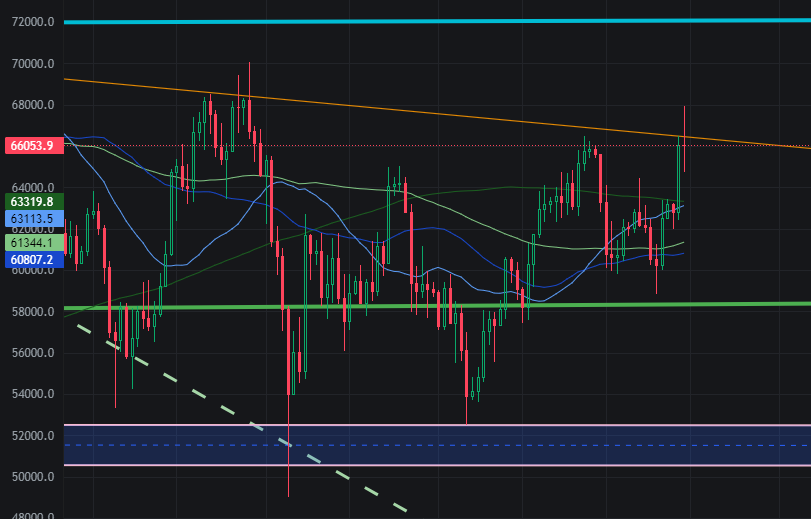Viewport: 811px width, 519px height.
Task: Click the 56000.0 price axis label
Action: tap(33, 353)
